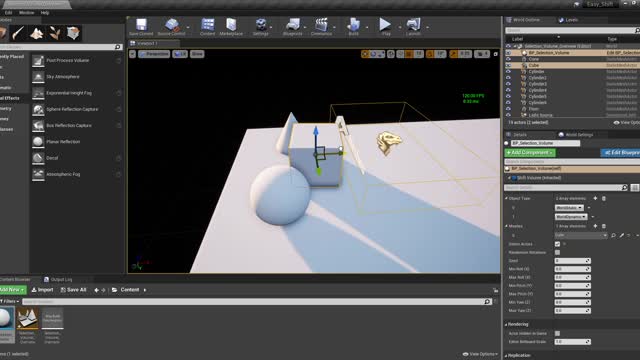
Task: Browse to mesh asset magnifier icon
Action: 613,236
